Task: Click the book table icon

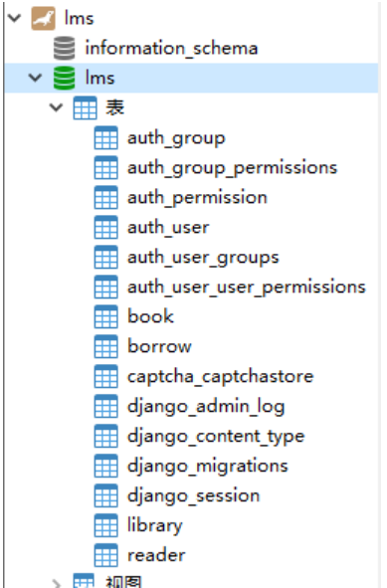Action: [105, 316]
